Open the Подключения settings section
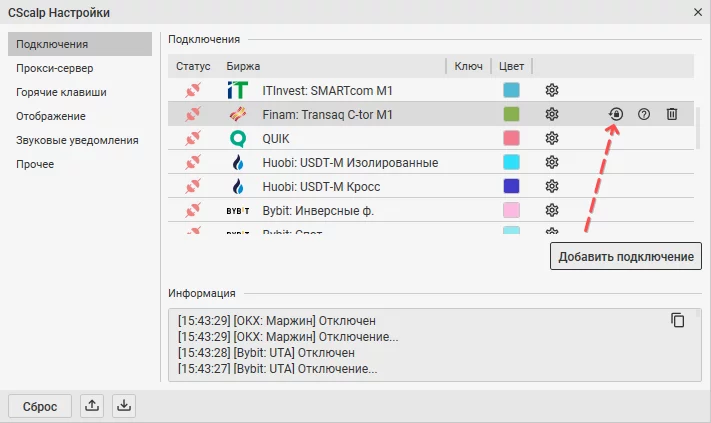The height and width of the screenshot is (423, 711). click(80, 44)
